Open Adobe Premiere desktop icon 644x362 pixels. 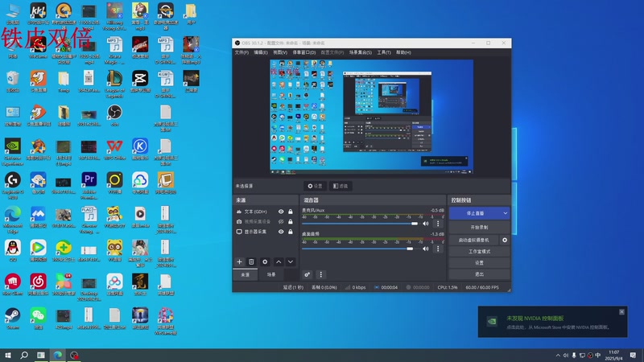89,186
